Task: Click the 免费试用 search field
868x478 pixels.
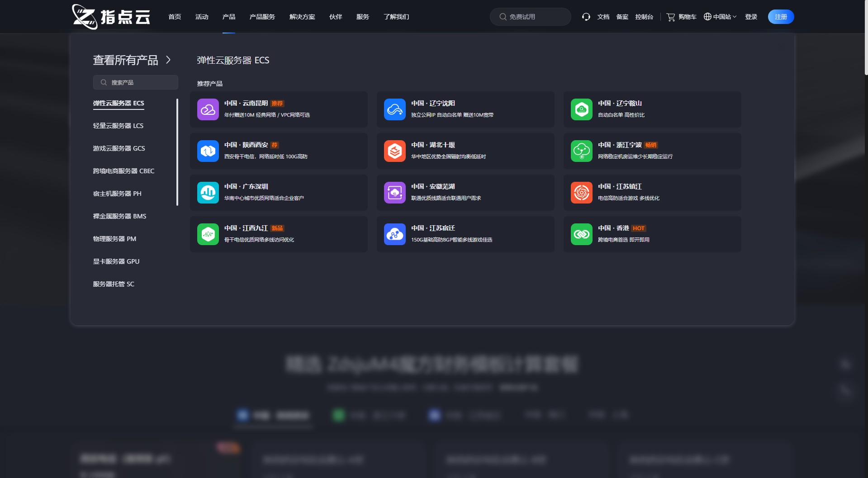Action: tap(530, 17)
